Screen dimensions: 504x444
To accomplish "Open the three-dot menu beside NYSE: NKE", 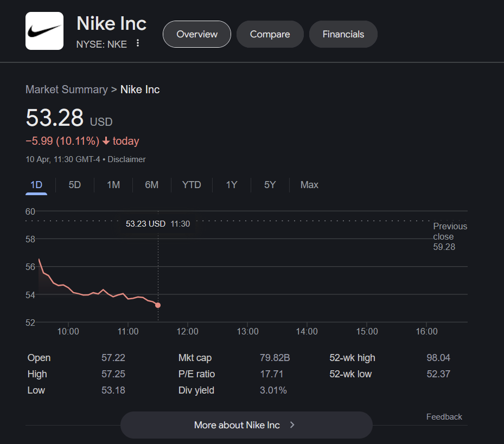I will tap(138, 43).
